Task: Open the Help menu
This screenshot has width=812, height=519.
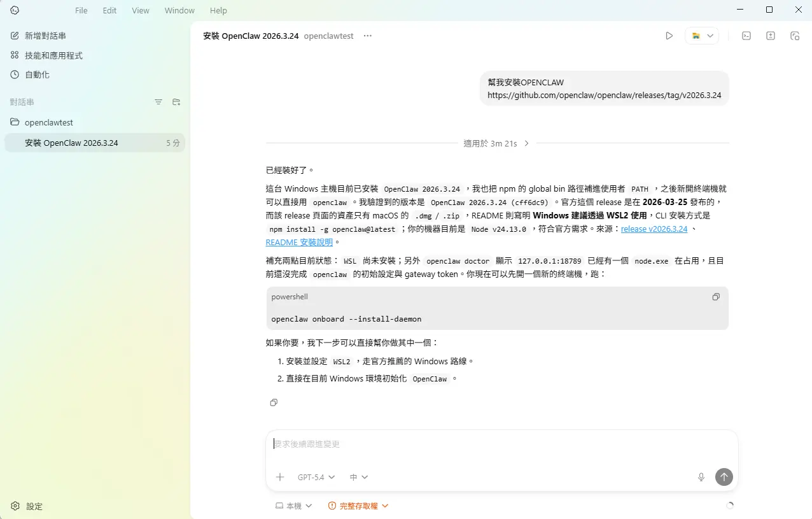Action: 218,10
